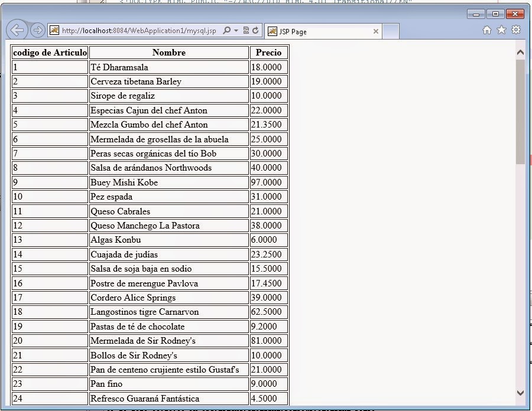Click the codigo de Articulo header cell
The width and height of the screenshot is (532, 411).
[49, 53]
